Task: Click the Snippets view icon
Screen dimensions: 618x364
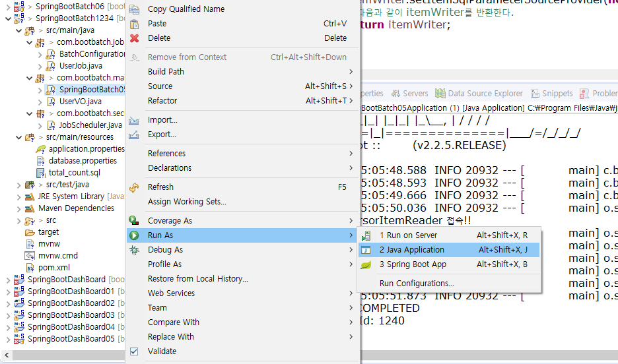Action: tap(535, 94)
